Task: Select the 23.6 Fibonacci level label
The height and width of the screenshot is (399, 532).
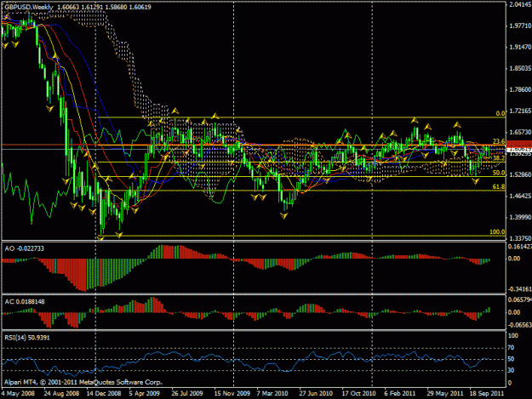Action: [499, 141]
